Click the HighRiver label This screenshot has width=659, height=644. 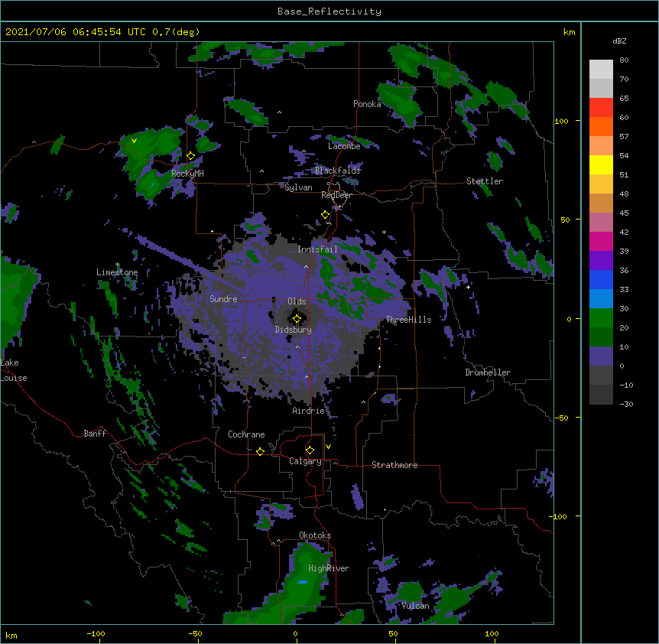329,568
